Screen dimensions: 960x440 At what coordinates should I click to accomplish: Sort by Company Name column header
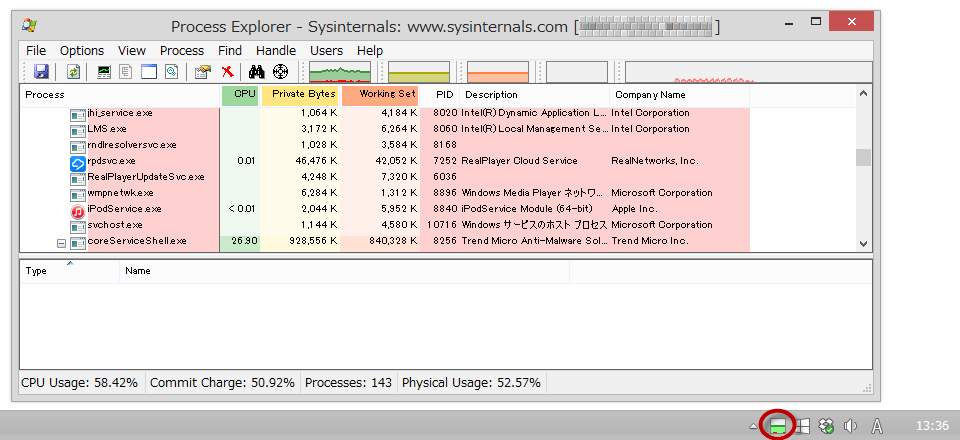[x=680, y=95]
